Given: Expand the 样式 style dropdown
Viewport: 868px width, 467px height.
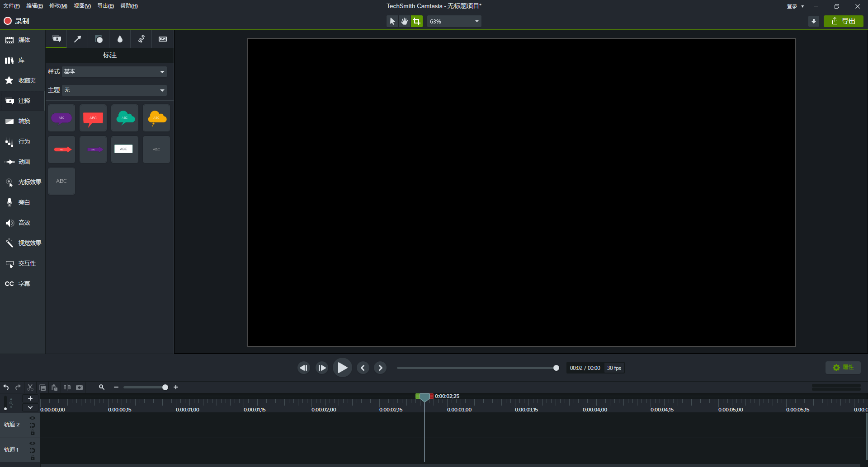Looking at the screenshot, I should click(114, 72).
